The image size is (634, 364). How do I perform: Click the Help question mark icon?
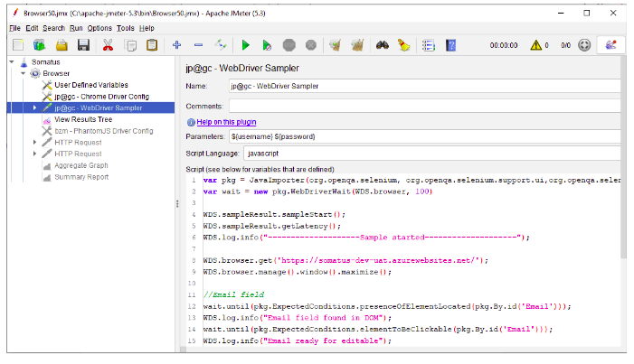(x=450, y=45)
